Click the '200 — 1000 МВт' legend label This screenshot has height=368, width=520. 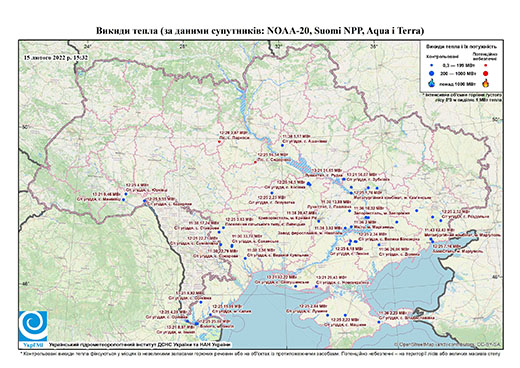[457, 73]
